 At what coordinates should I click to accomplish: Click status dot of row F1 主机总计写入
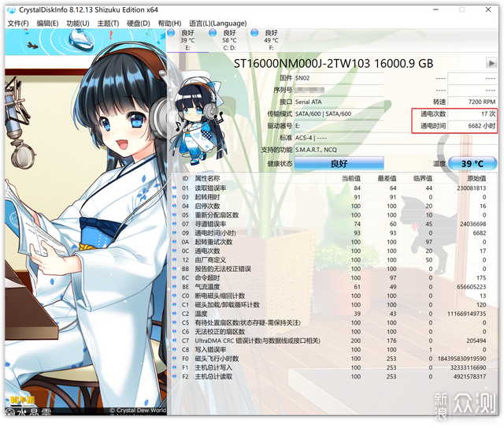tap(175, 367)
